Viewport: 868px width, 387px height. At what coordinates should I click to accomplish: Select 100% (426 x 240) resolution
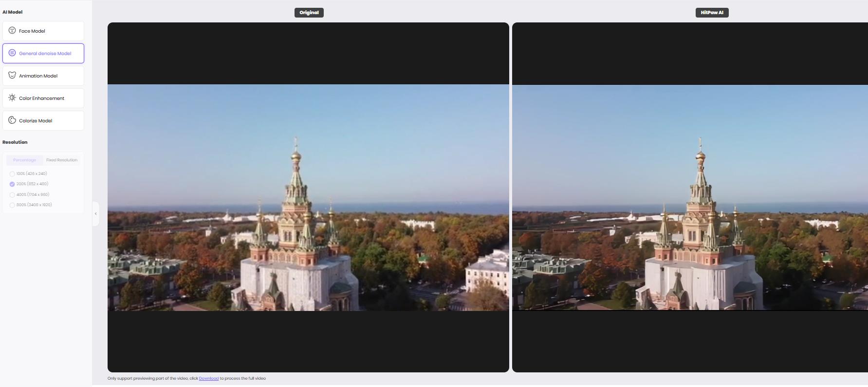[x=12, y=174]
